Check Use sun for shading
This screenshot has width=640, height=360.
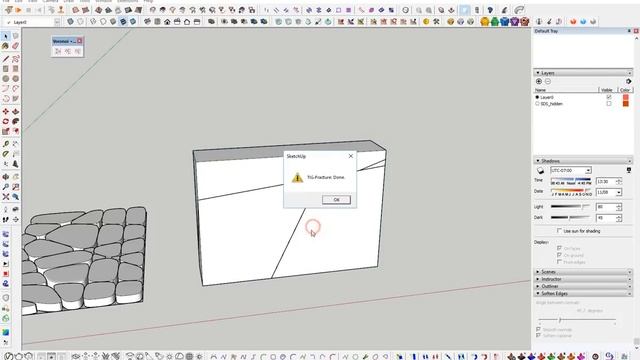point(559,231)
